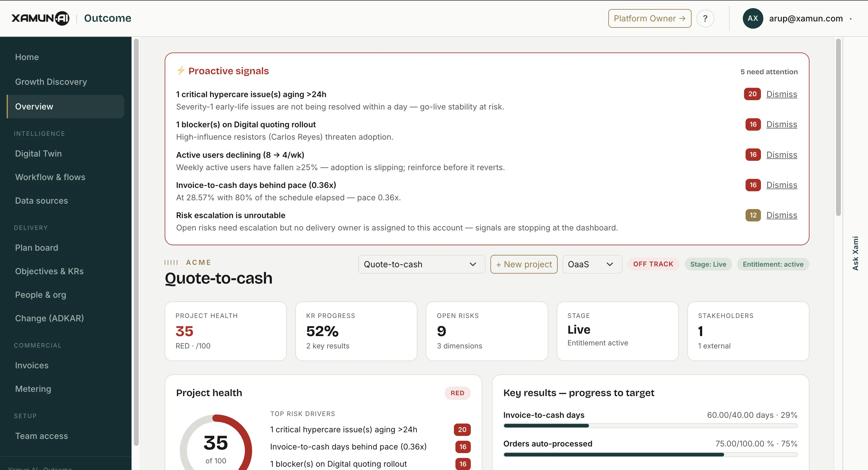Click the Xamun AI logo

pos(40,18)
